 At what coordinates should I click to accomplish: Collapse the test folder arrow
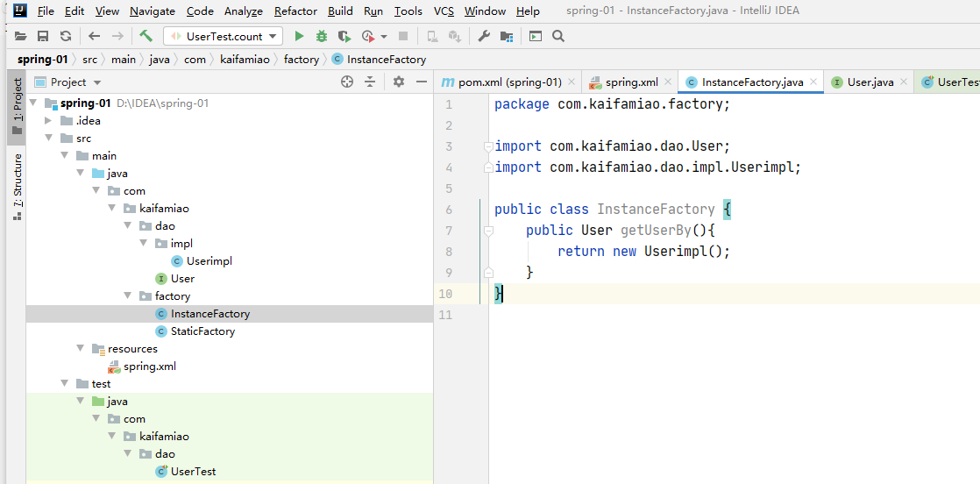point(64,383)
